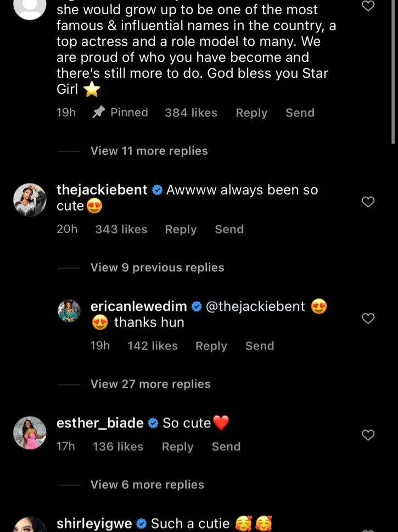Like the pinned comment with heart icon
This screenshot has height=532, width=398.
pos(368,6)
